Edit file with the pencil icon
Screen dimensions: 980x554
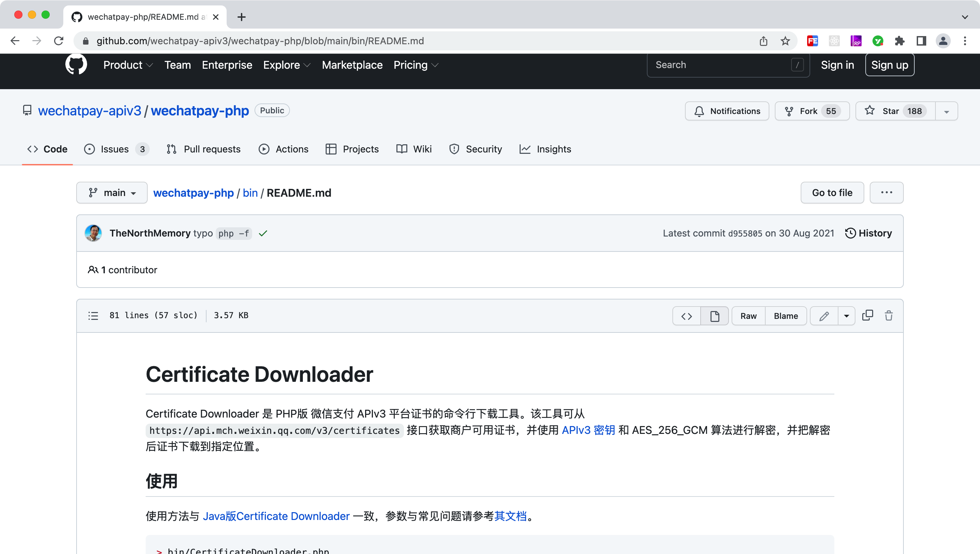coord(823,316)
